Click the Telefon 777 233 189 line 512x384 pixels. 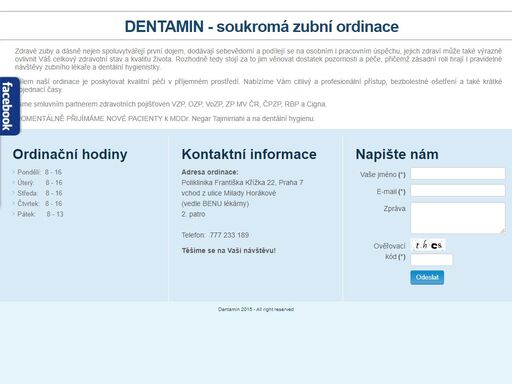[x=215, y=235]
